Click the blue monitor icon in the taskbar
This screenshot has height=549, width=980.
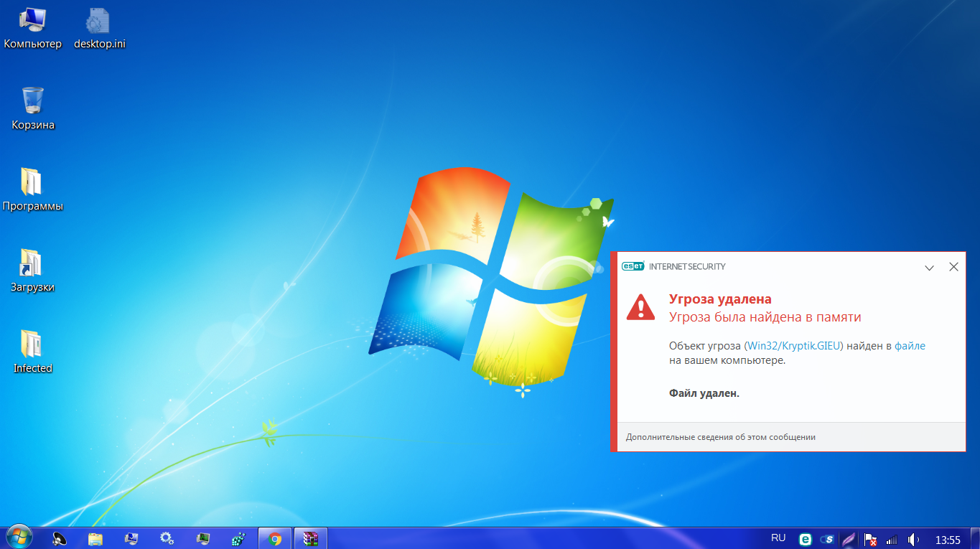(131, 539)
